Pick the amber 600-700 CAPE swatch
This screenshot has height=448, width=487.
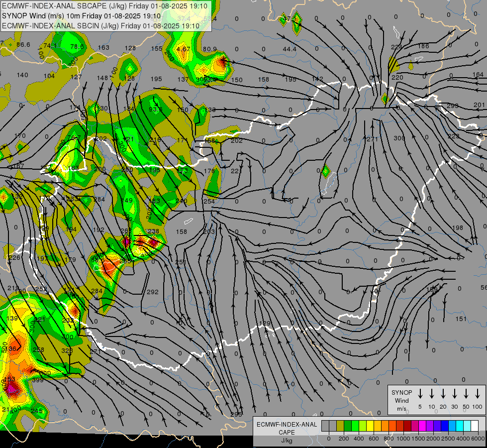point(378,426)
